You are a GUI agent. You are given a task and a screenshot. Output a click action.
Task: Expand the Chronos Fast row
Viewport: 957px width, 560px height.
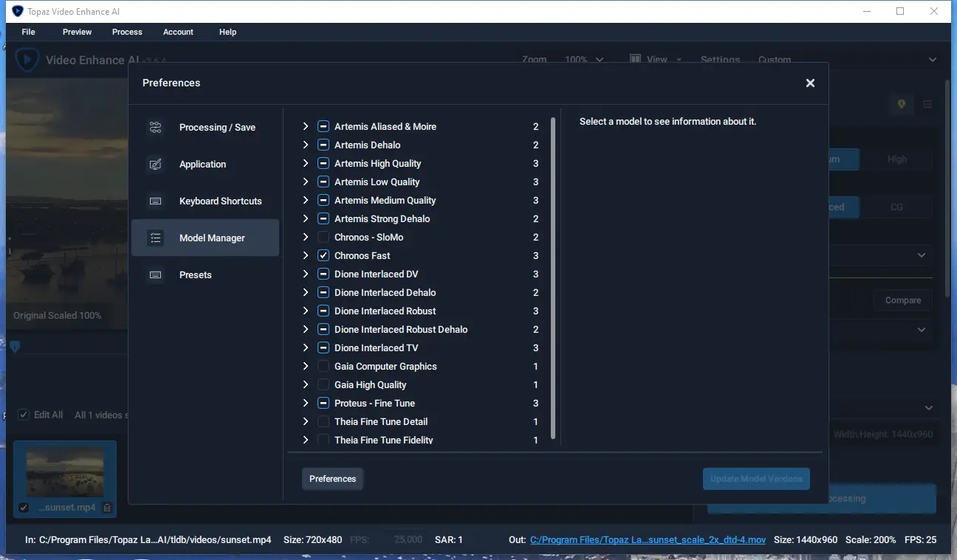pos(306,255)
